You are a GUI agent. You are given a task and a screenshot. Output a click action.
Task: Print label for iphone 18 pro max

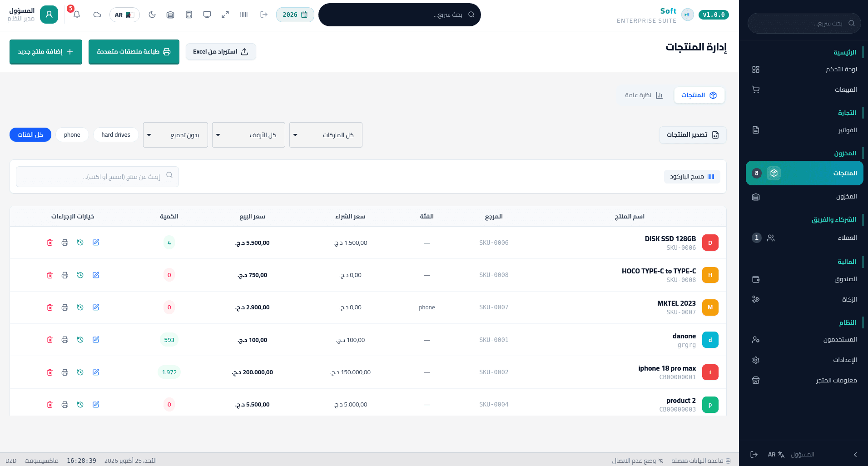click(65, 372)
